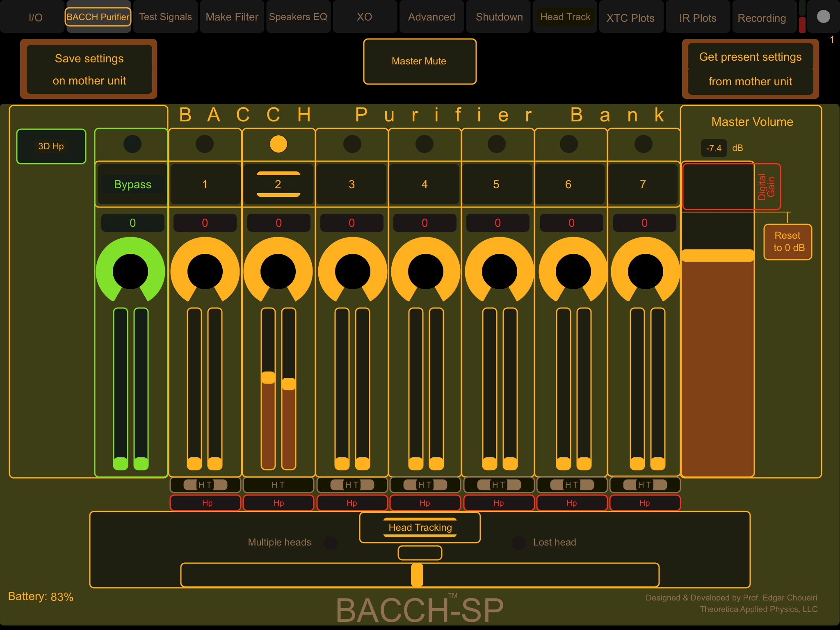
Task: Toggle Hp button under slot 3
Action: (352, 503)
